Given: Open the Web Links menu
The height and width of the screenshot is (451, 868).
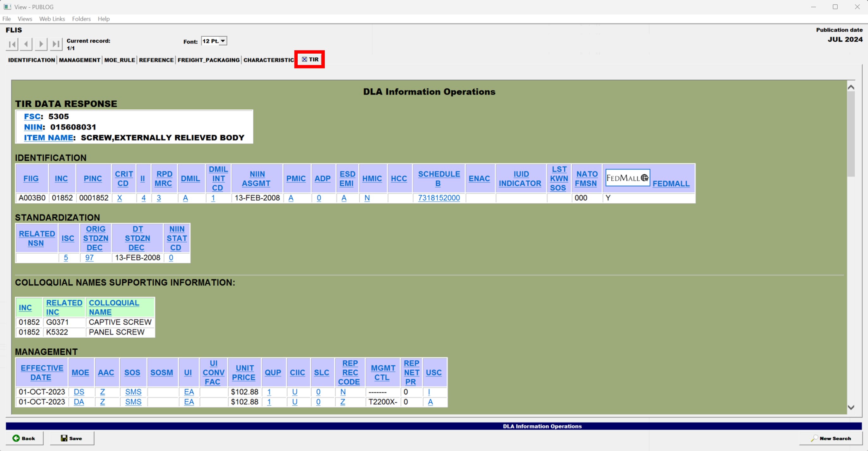Looking at the screenshot, I should (52, 19).
